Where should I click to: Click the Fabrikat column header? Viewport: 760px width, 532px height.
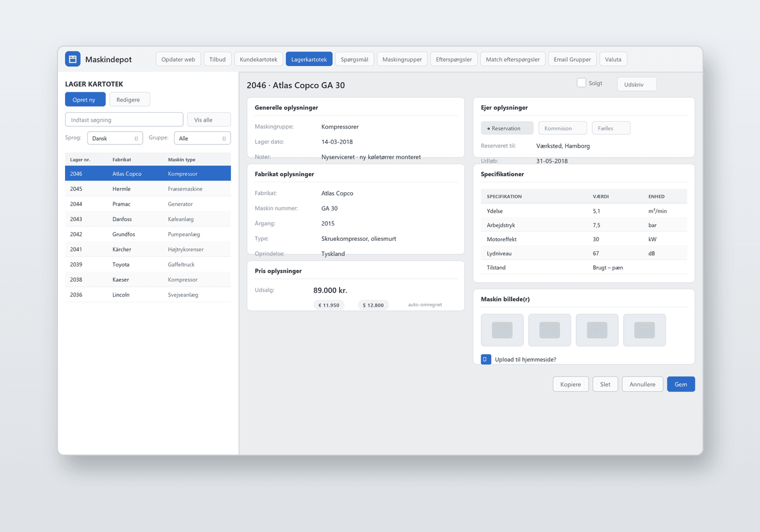click(122, 160)
